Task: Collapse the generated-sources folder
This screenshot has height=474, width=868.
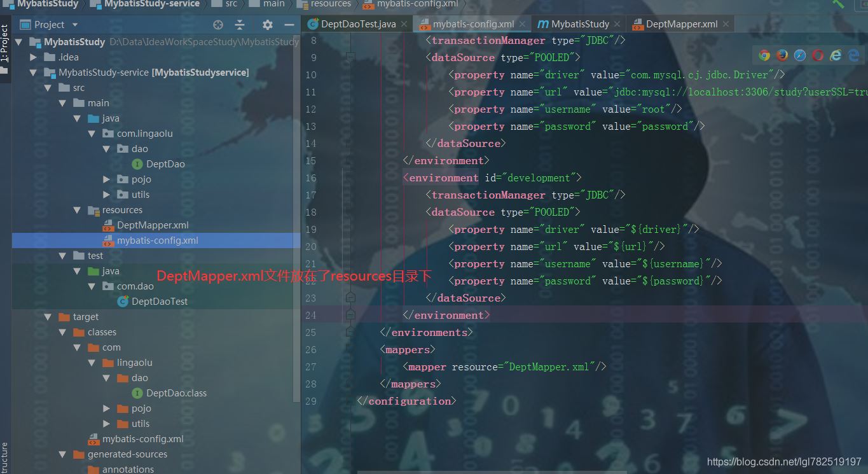Action: [62, 454]
